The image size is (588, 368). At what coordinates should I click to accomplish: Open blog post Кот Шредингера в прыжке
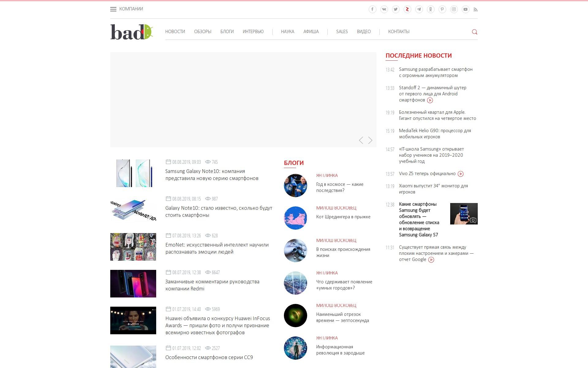343,217
